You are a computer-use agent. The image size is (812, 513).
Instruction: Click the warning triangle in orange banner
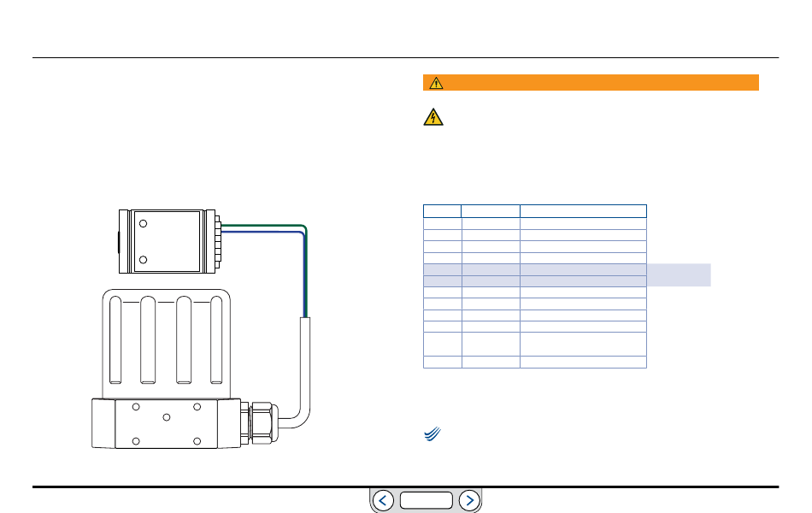[x=436, y=83]
